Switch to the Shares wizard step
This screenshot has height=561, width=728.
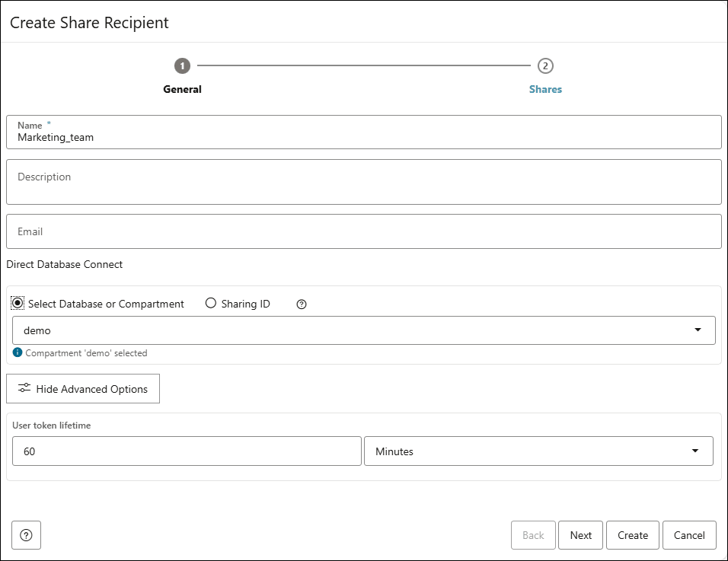point(545,89)
